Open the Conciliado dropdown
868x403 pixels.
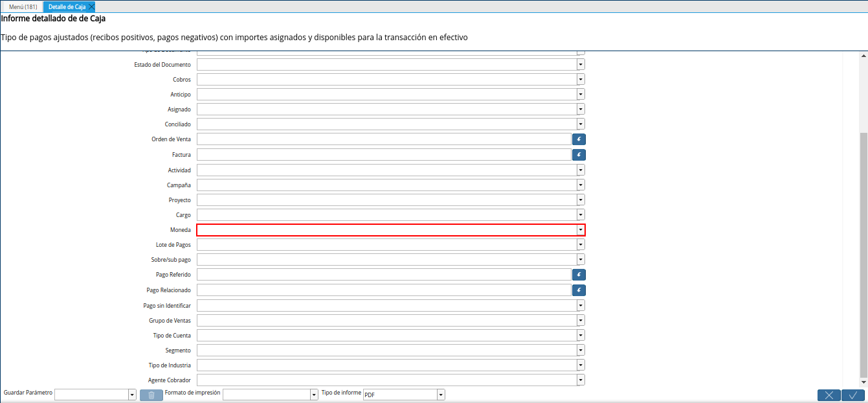tap(580, 124)
